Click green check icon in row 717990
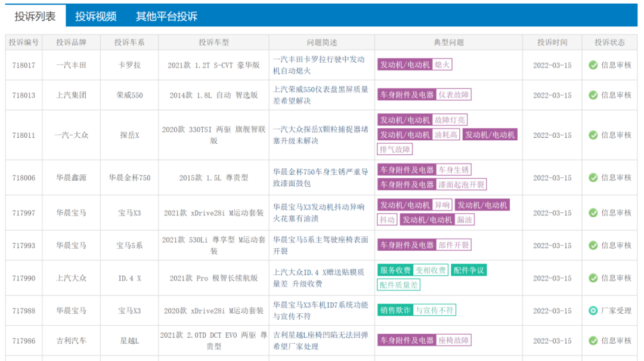 (593, 278)
